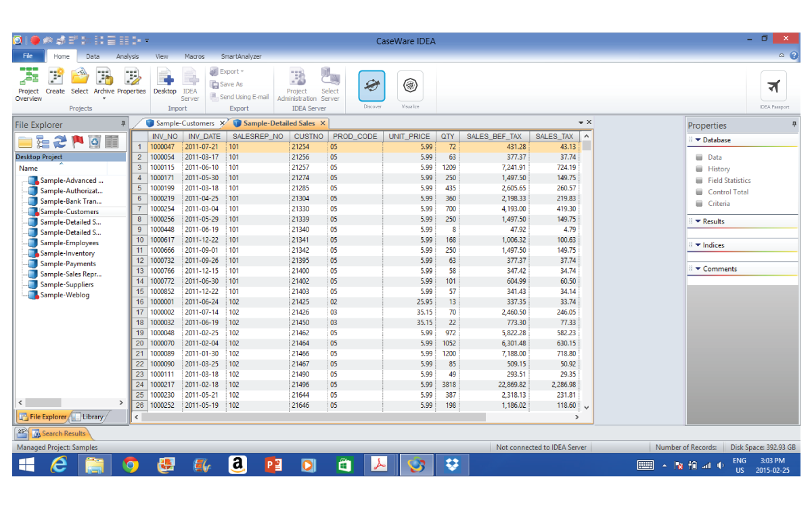Expand the Results section in Properties
This screenshot has height=508, width=812.
click(x=698, y=221)
